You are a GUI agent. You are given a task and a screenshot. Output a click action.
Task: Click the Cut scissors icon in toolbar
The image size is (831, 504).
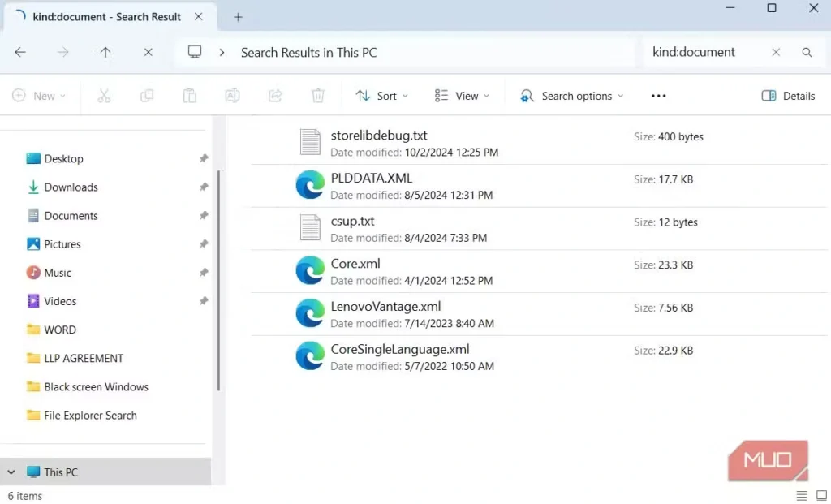pos(104,96)
